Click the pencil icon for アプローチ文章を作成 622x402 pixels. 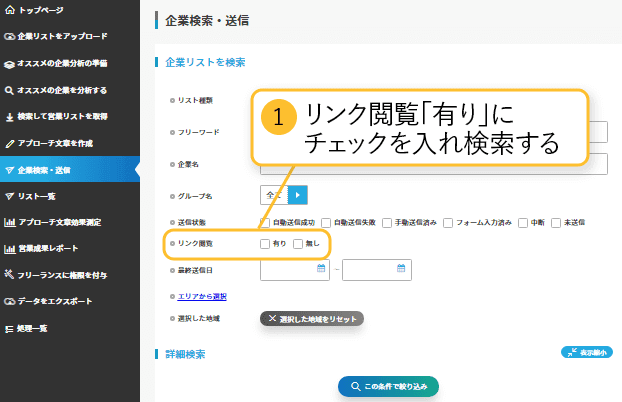click(10, 144)
